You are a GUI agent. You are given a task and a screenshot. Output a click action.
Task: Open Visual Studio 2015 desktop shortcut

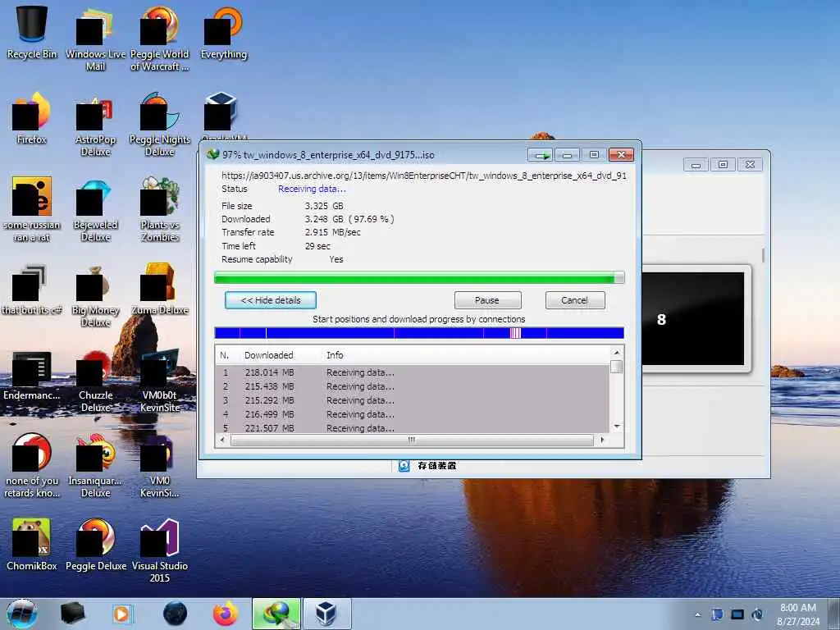tap(160, 551)
